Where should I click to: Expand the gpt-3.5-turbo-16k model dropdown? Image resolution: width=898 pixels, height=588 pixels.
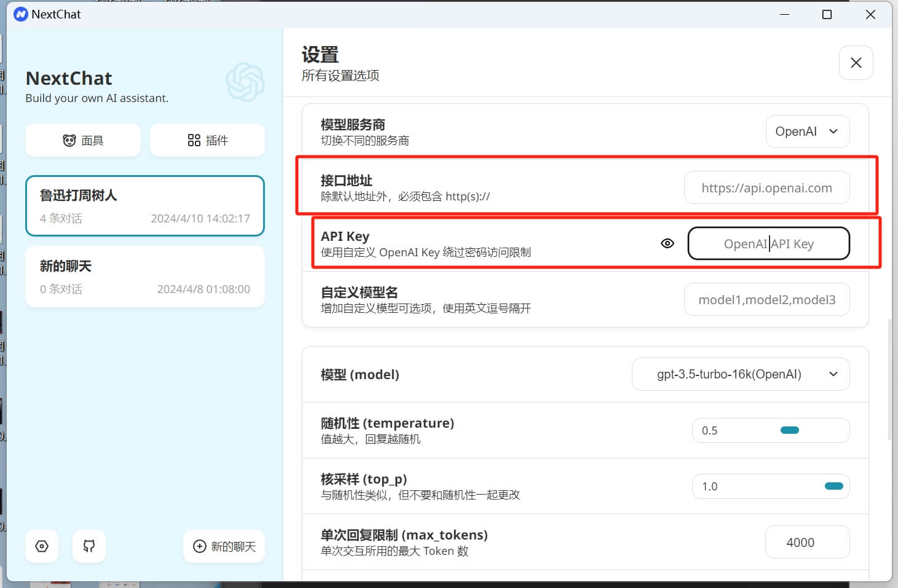pos(740,374)
